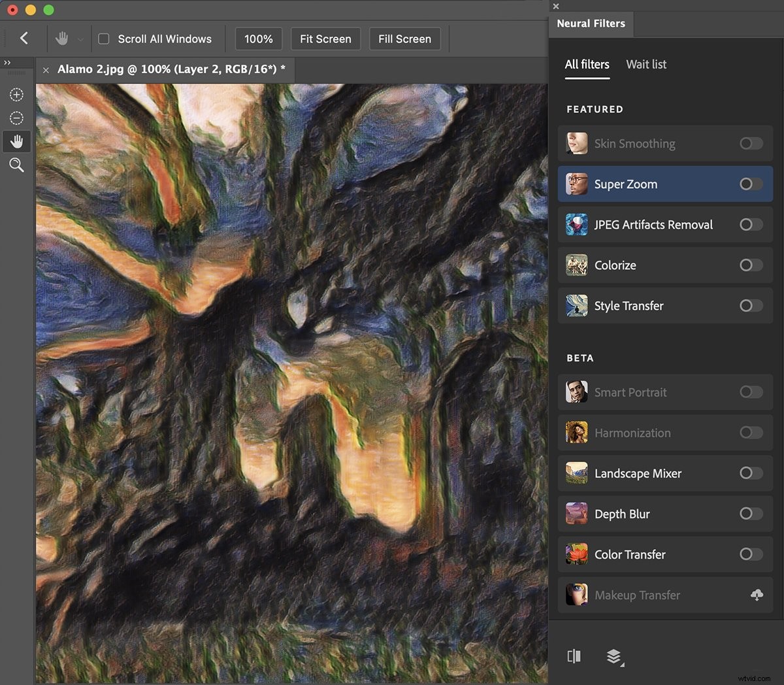
Task: Expand the collapsed panel chevron at top left
Action: coord(8,63)
